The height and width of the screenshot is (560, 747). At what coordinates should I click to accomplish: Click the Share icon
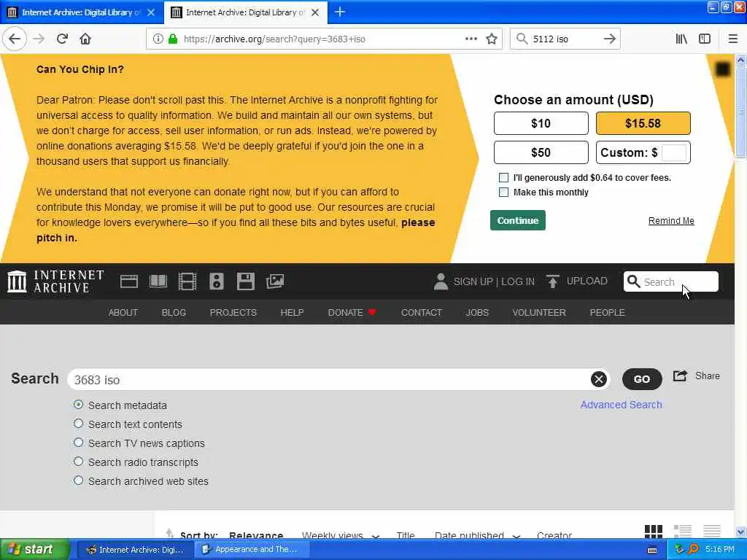(681, 376)
